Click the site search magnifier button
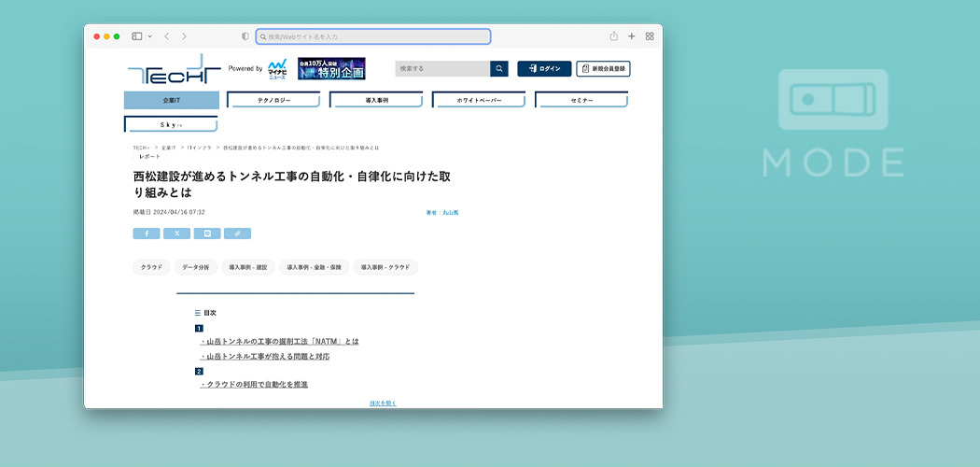The height and width of the screenshot is (467, 980). (x=499, y=68)
